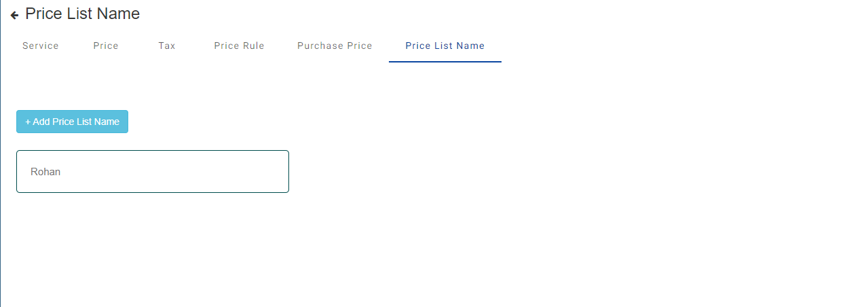Show the Service list tab

[41, 46]
